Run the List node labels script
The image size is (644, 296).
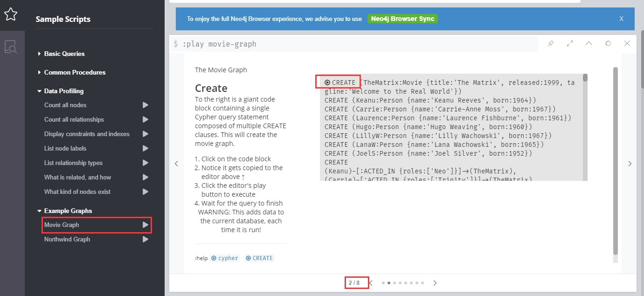(x=145, y=149)
